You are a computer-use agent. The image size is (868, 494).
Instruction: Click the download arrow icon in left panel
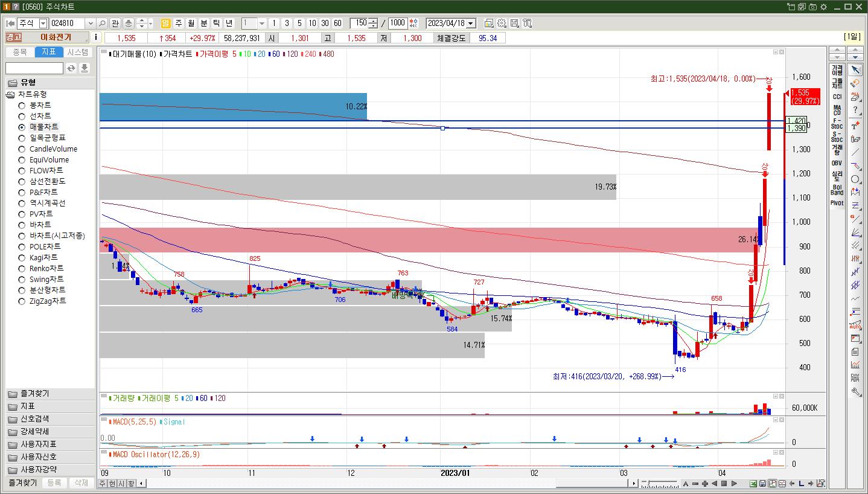[x=85, y=68]
